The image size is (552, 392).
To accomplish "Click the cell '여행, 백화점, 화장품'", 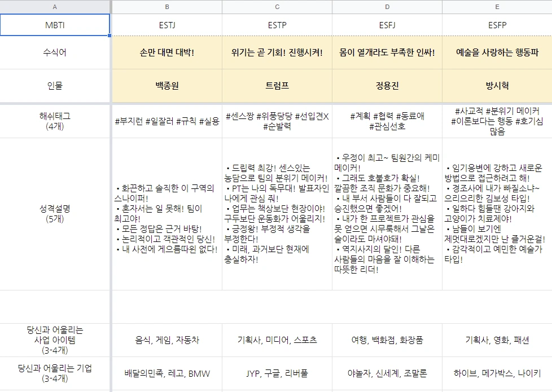I will [x=387, y=340].
